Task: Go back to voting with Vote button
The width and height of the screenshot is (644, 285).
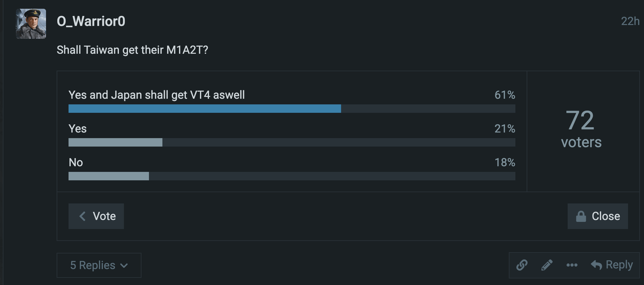Action: 104,216
